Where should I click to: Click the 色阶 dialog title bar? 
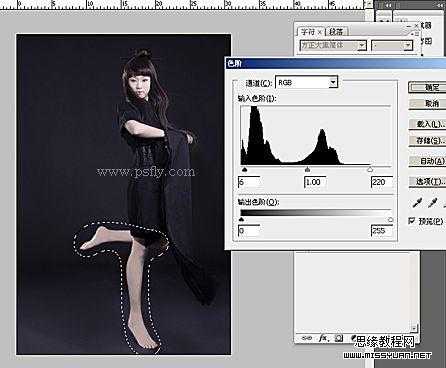(336, 63)
